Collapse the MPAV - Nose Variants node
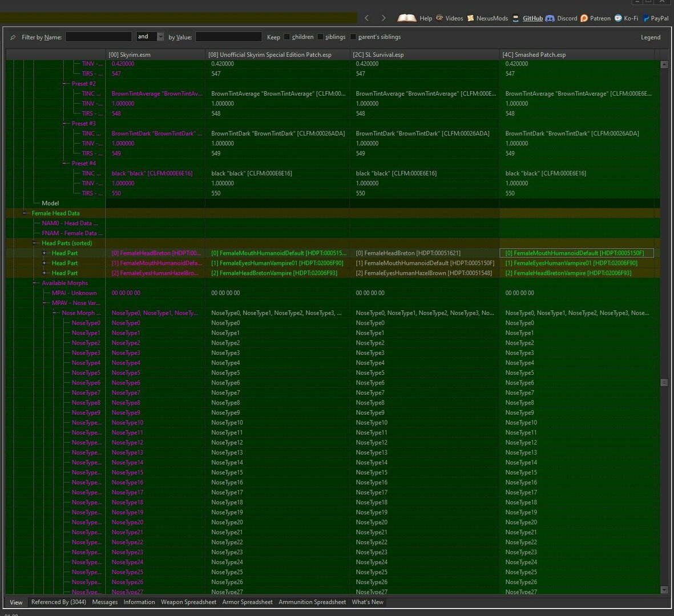Screen dimensions: 674x616 pyautogui.click(x=44, y=303)
